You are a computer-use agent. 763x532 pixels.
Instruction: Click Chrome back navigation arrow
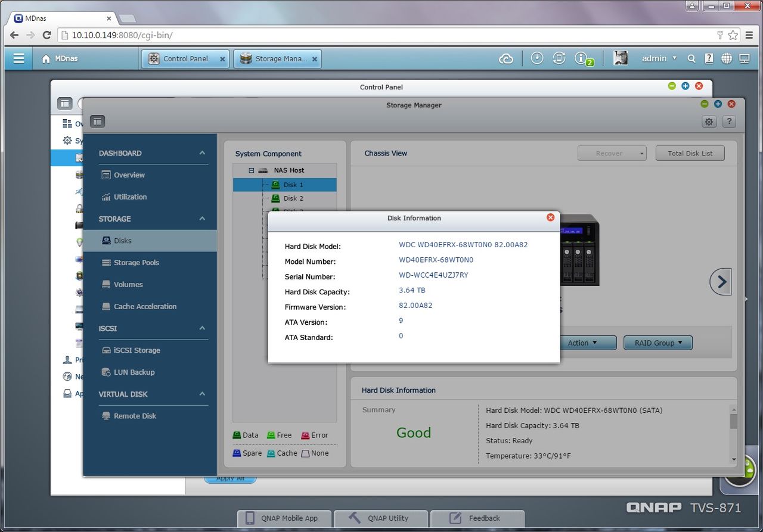(x=14, y=35)
